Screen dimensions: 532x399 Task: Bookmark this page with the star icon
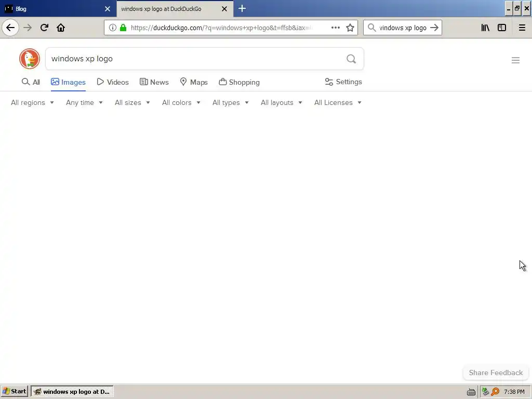pos(350,28)
